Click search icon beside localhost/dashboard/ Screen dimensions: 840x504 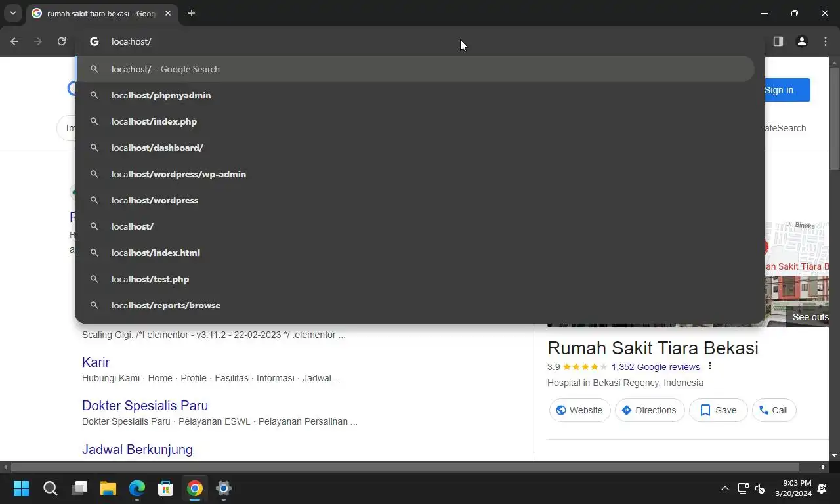tap(94, 148)
